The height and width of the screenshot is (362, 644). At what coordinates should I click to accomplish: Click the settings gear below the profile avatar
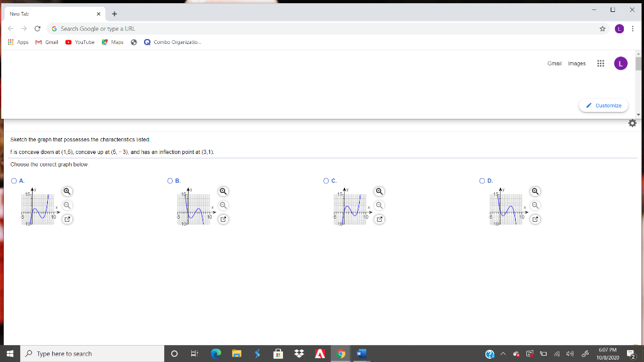pos(631,124)
